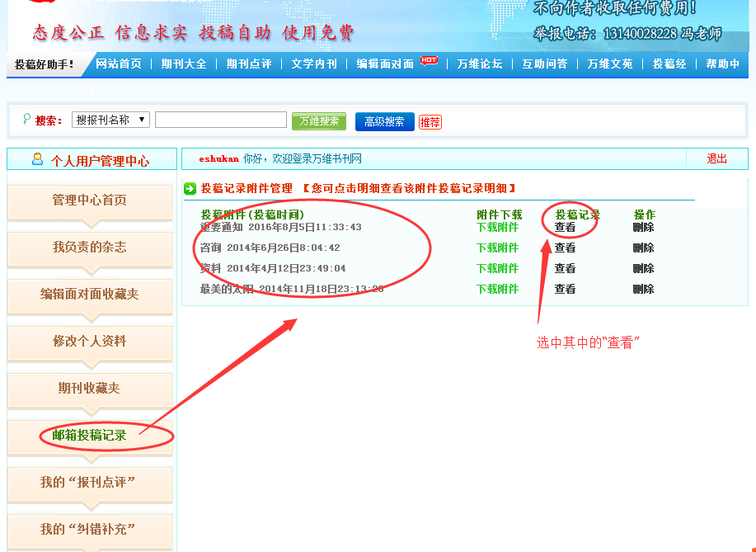The width and height of the screenshot is (756, 552).
Task: Open the 搜报刊名称 search type dropdown
Action: coord(110,120)
